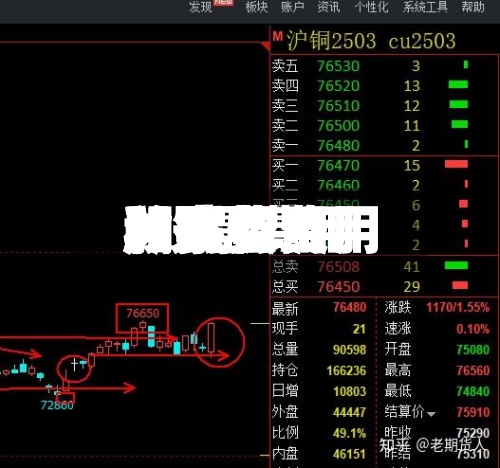
Task: Open the 资讯 menu
Action: tap(329, 7)
